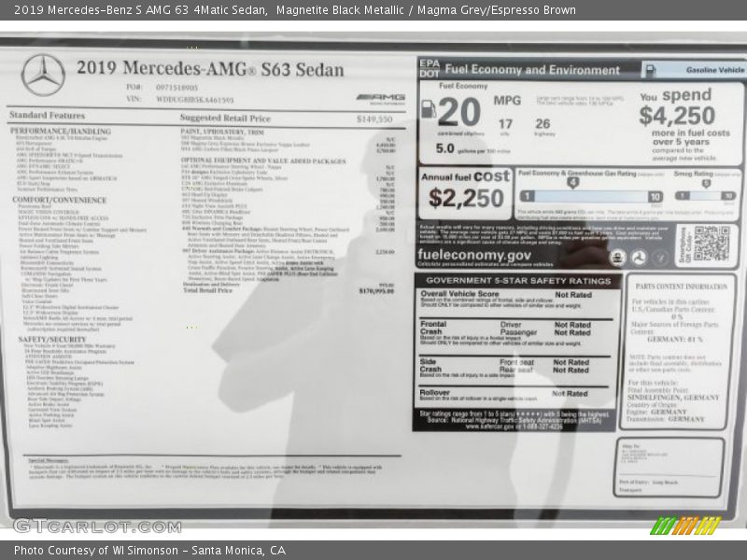Click the top caption '2019 Mercedes-Benz S AMG 63 4Matic Sedan'
The image size is (747, 560).
(141, 10)
